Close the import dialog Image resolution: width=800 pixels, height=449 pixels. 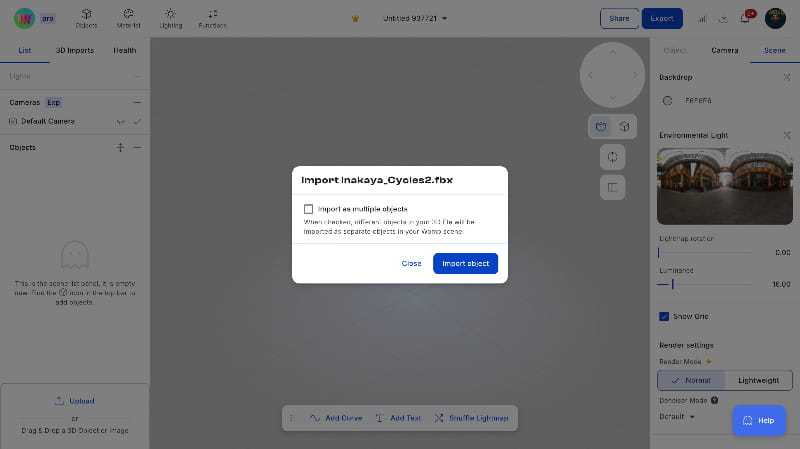(x=411, y=263)
